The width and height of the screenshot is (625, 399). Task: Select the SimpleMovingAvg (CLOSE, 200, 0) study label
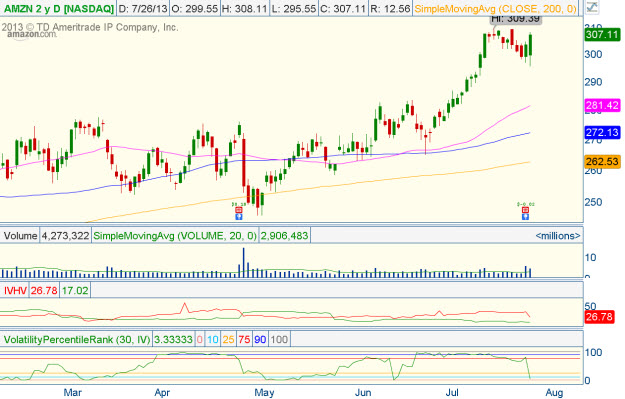click(x=495, y=8)
